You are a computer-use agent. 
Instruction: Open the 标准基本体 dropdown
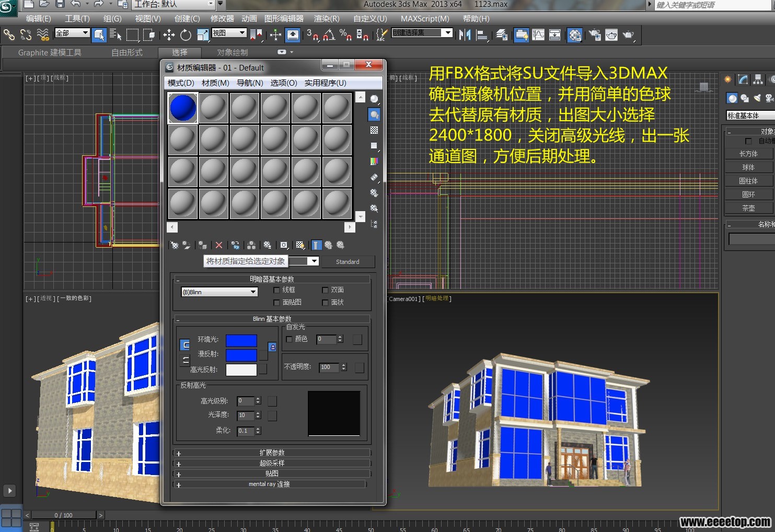coord(750,115)
